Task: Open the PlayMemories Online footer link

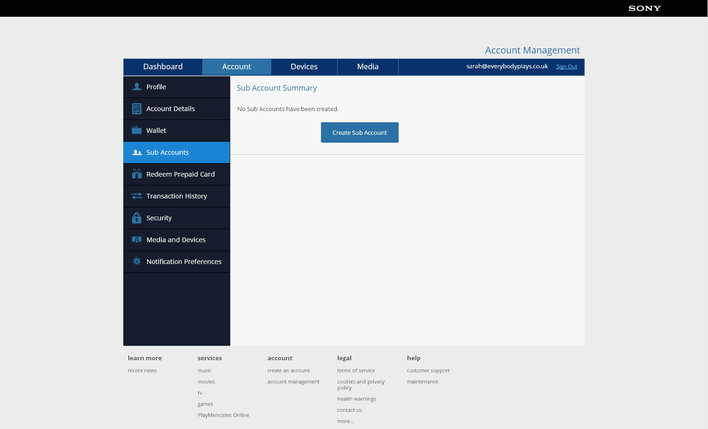Action: point(223,415)
